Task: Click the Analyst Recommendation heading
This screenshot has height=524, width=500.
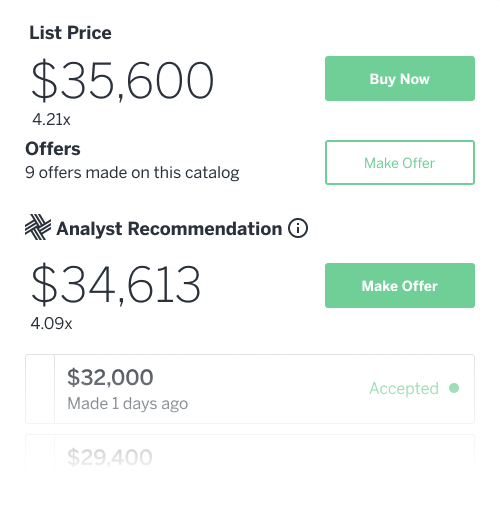Action: coord(169,229)
